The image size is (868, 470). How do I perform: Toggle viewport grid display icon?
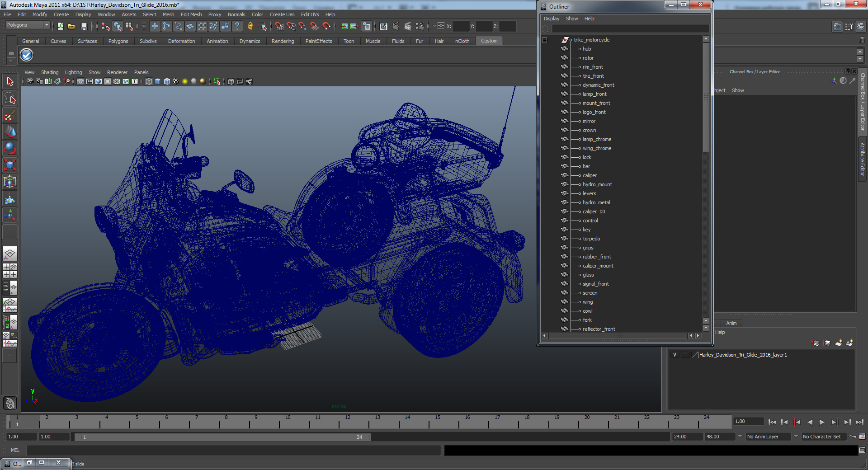(80, 81)
